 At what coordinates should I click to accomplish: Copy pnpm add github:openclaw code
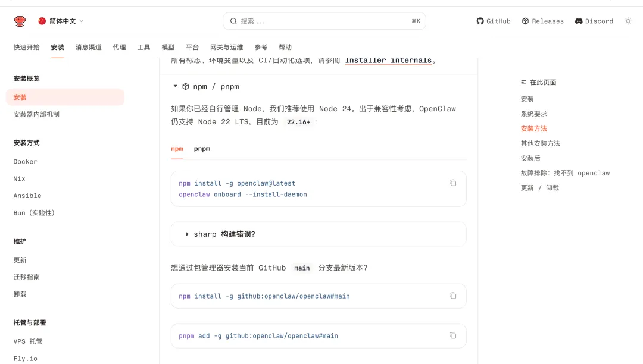tap(452, 335)
